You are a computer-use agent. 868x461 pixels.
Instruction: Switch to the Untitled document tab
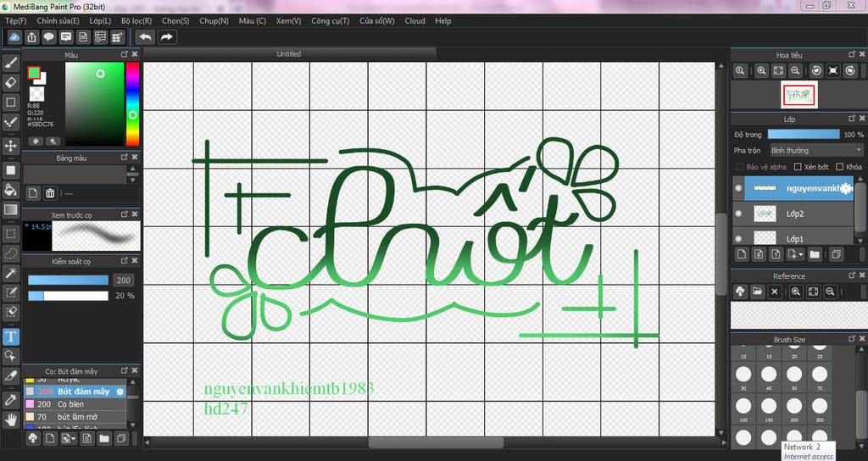tap(289, 53)
